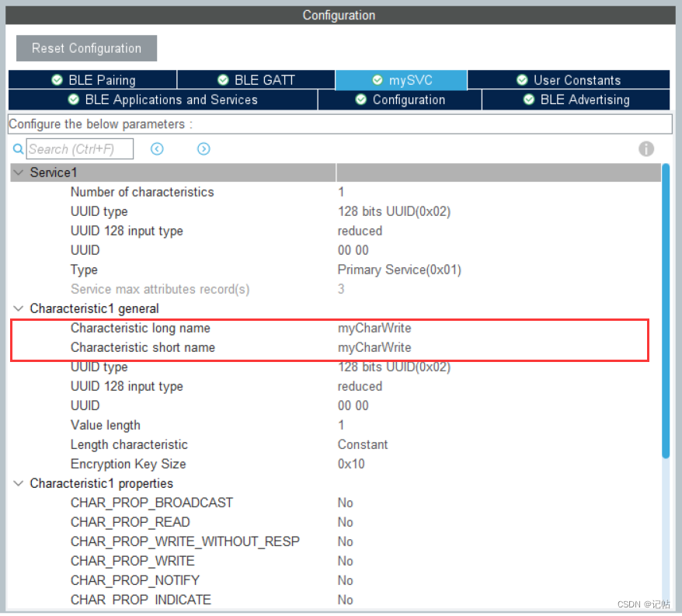Open the BLE Pairing tab

click(x=92, y=80)
